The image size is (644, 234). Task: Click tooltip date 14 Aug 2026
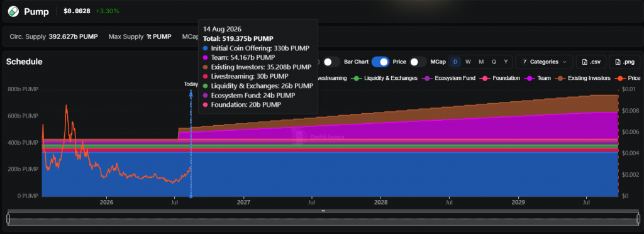pyautogui.click(x=222, y=29)
